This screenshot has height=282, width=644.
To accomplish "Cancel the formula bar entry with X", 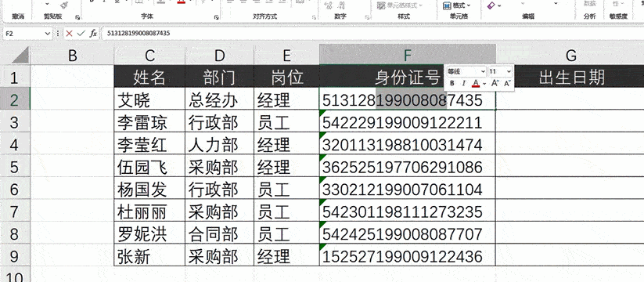I will pyautogui.click(x=69, y=34).
